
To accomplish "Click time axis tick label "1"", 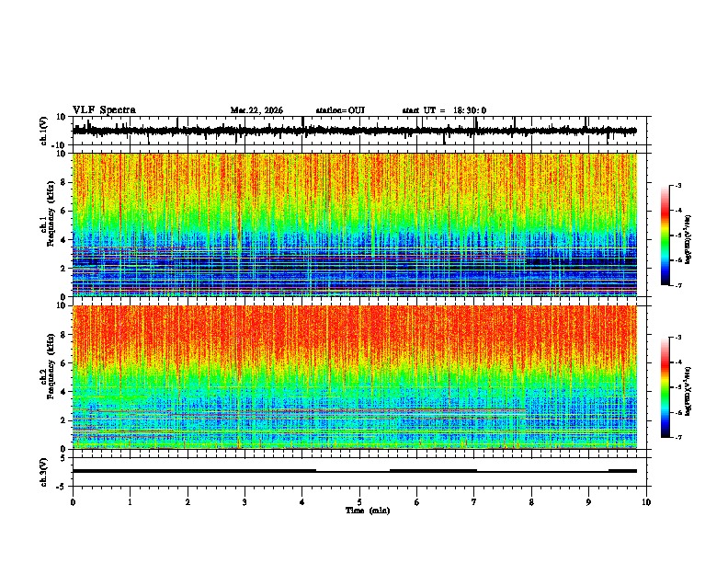I will [130, 502].
